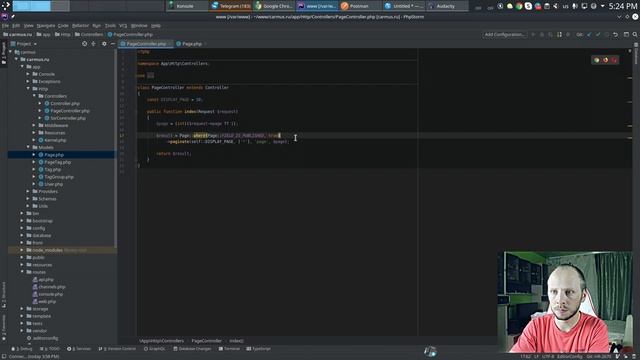Open the Add Configuration dropdown
640x360 pixels.
[505, 35]
